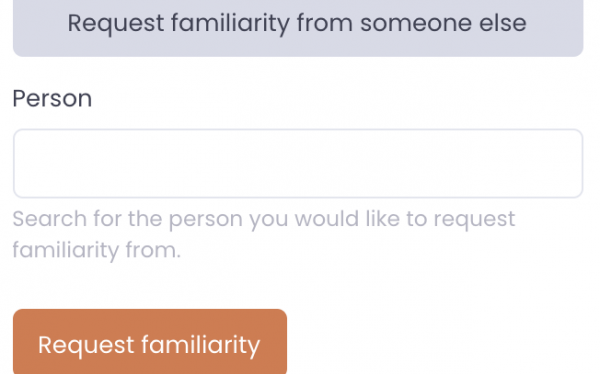Hit the Request familiarity submit button
600x374 pixels.
point(150,342)
